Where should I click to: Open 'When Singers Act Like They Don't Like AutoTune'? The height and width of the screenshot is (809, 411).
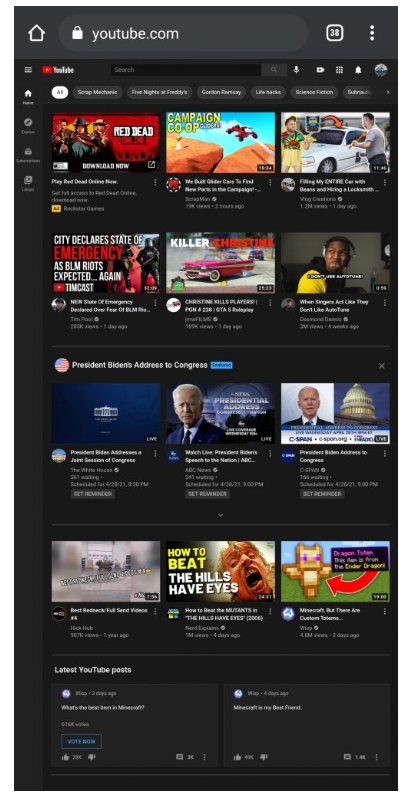point(334,305)
